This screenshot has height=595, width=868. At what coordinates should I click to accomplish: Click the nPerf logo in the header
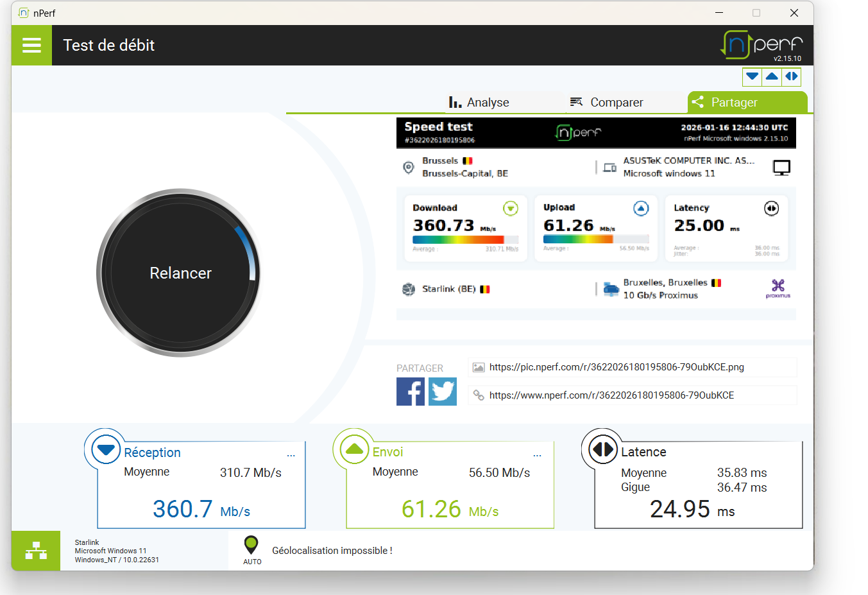click(762, 45)
